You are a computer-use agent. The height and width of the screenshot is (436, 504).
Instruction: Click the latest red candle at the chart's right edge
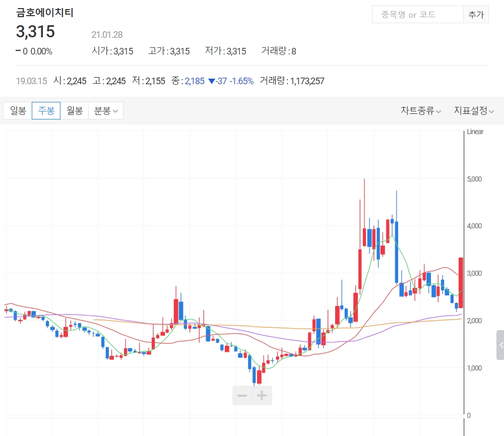[x=461, y=283]
